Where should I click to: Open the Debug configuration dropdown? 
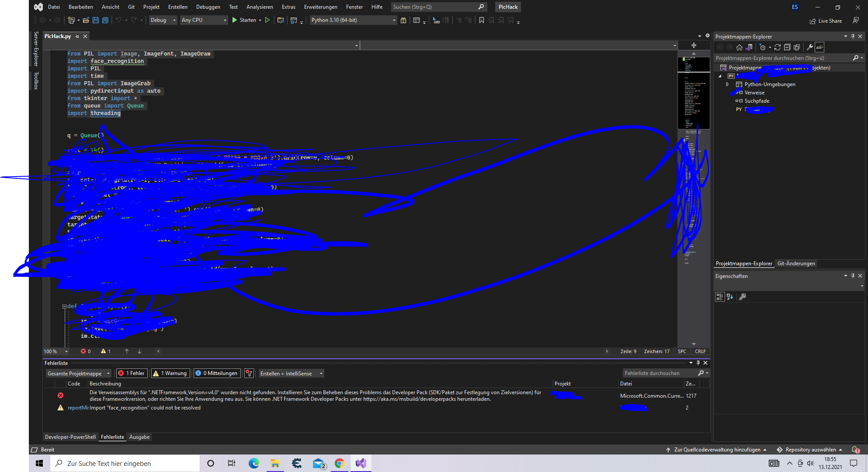click(163, 20)
